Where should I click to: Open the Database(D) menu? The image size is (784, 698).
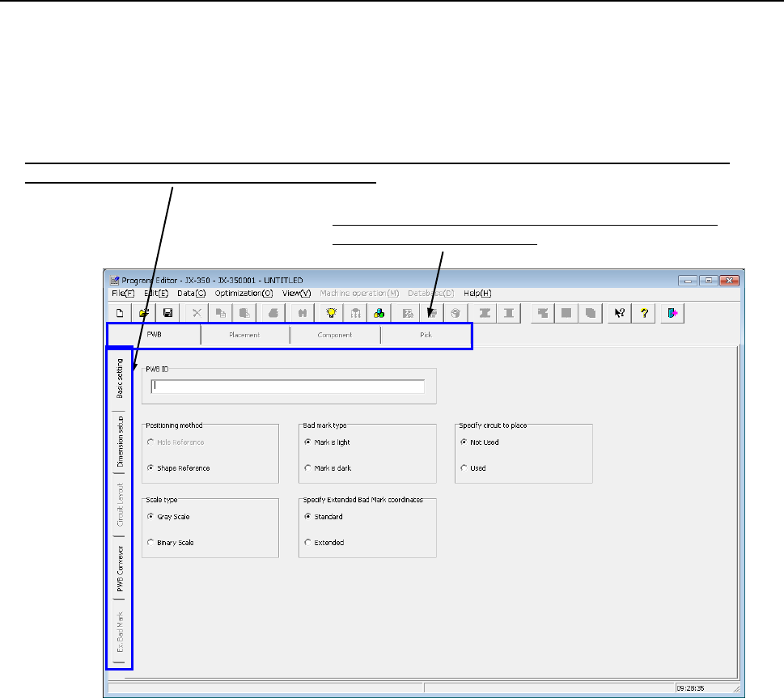tap(431, 294)
